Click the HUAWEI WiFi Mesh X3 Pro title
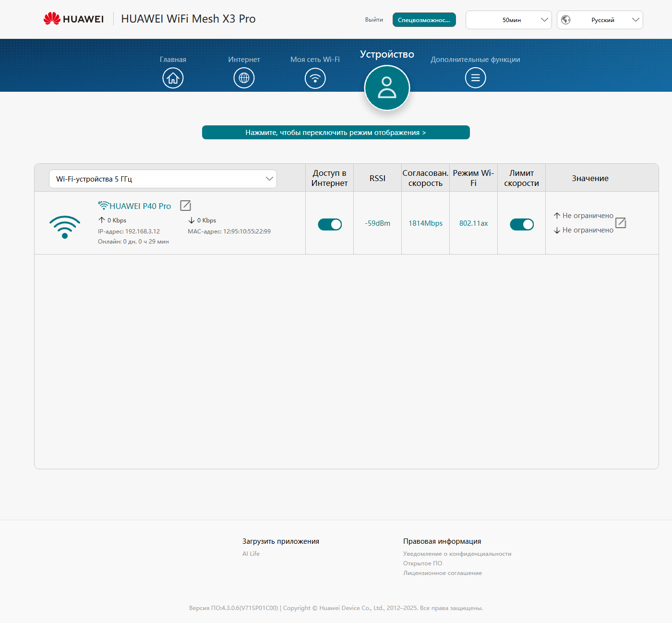This screenshot has height=623, width=672. click(x=188, y=19)
